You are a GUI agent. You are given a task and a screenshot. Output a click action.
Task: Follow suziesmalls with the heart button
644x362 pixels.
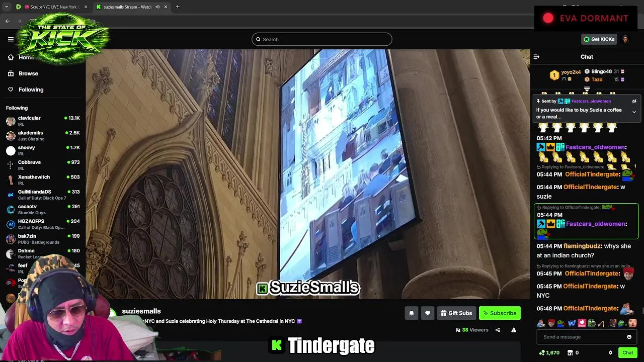coord(428,313)
